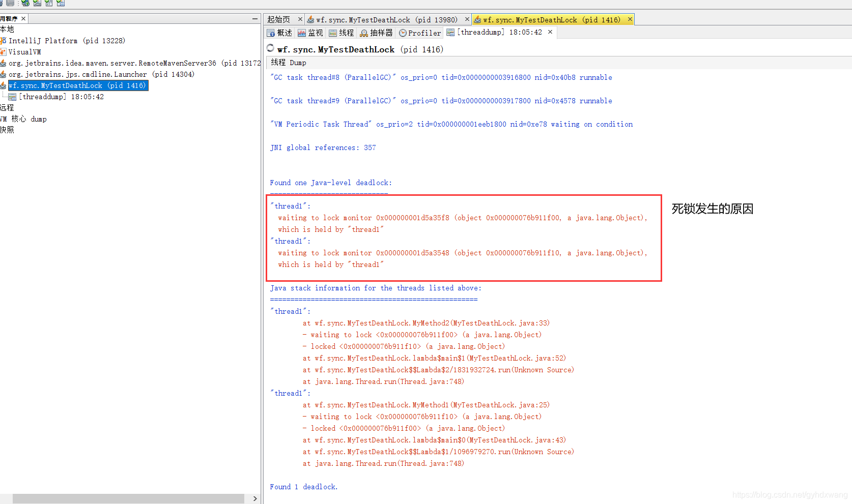This screenshot has width=852, height=504.
Task: Click line with monitor 0x000000001d5a3548
Action: click(463, 253)
